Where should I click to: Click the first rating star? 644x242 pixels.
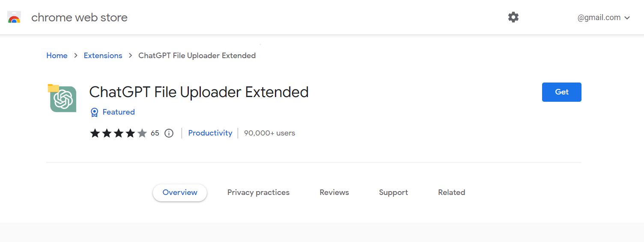[x=95, y=133]
